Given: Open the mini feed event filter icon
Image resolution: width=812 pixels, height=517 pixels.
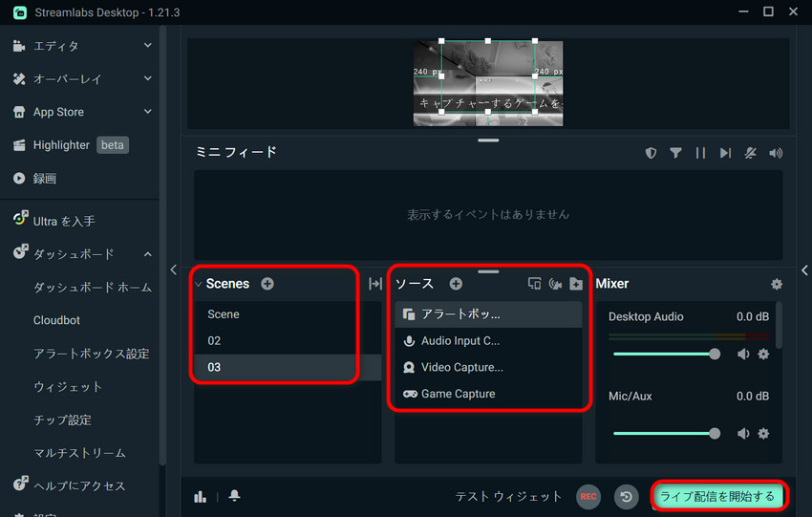Looking at the screenshot, I should [675, 153].
